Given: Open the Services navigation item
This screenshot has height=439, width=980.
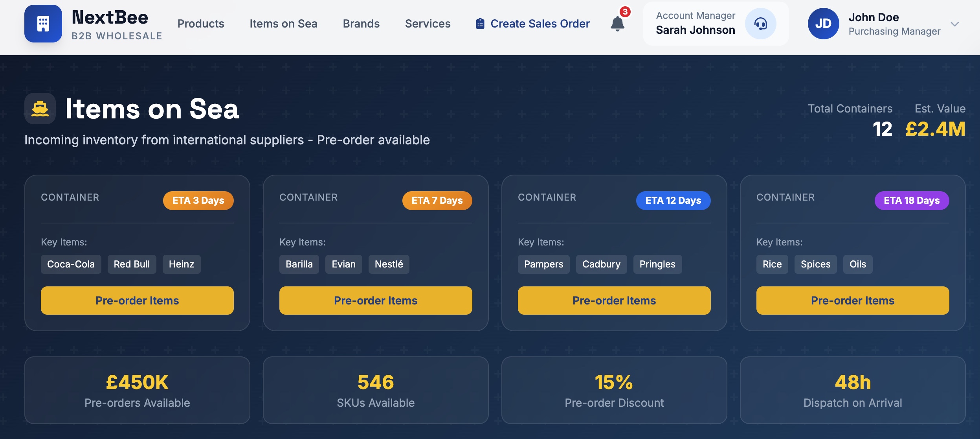Looking at the screenshot, I should coord(428,24).
